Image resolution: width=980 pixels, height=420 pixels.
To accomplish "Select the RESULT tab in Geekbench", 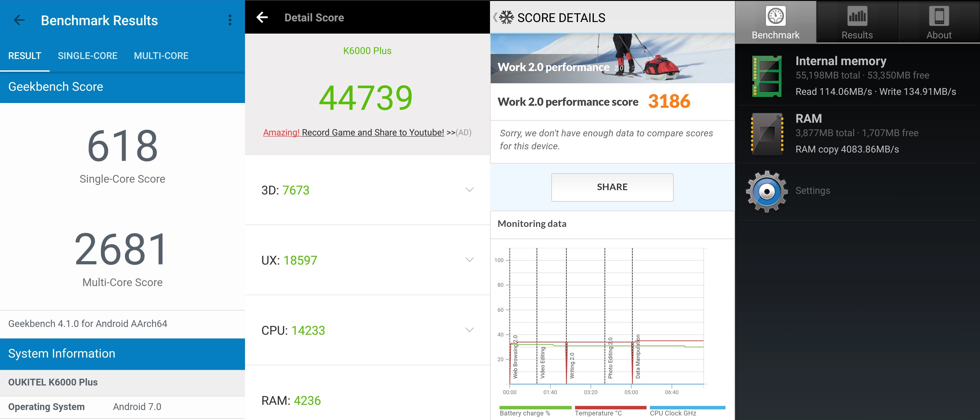I will coord(25,56).
